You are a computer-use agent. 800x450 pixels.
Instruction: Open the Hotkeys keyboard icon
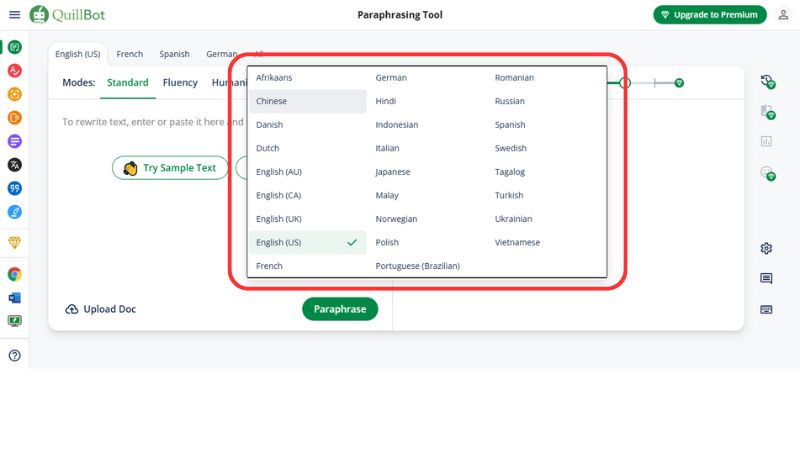pyautogui.click(x=766, y=310)
